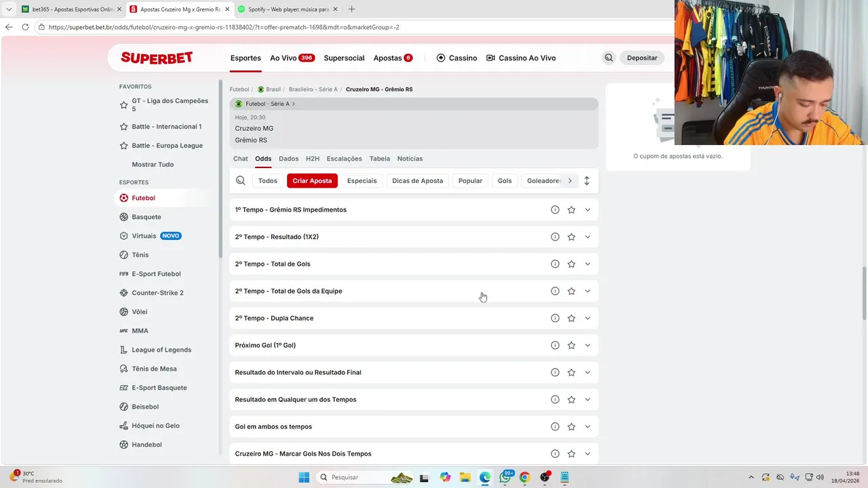Open Google Chrome from the taskbar
The image size is (868, 488).
click(x=524, y=477)
